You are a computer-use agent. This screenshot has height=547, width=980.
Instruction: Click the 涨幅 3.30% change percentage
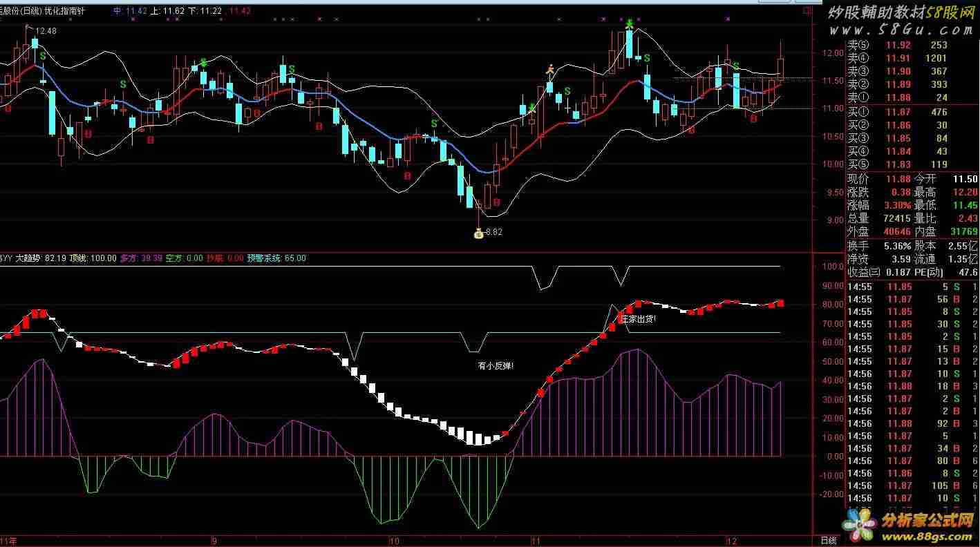click(x=896, y=205)
